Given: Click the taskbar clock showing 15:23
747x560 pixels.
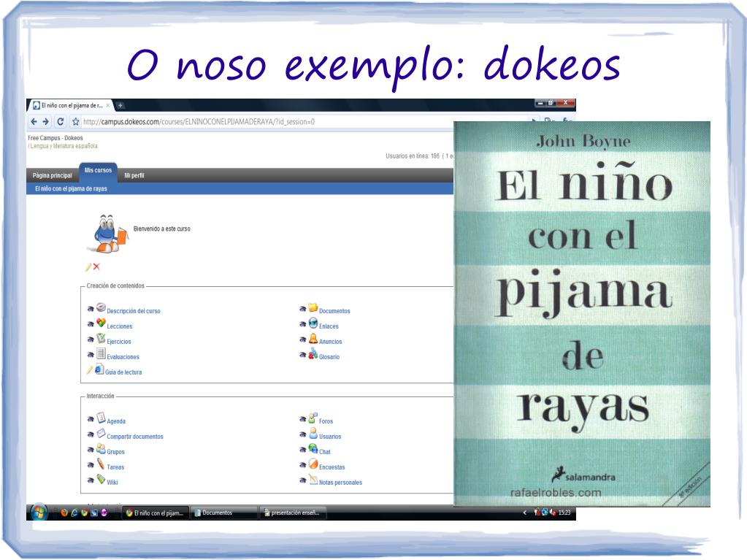Looking at the screenshot, I should pos(564,513).
